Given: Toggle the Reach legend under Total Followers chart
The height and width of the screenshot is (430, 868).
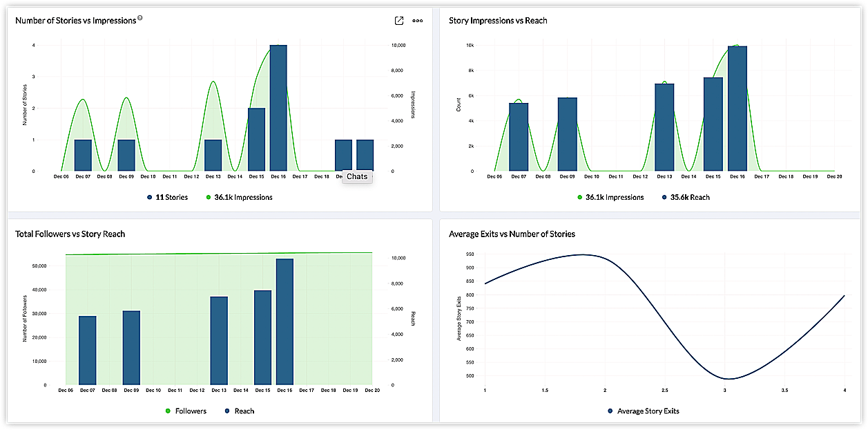Looking at the screenshot, I should tap(240, 411).
